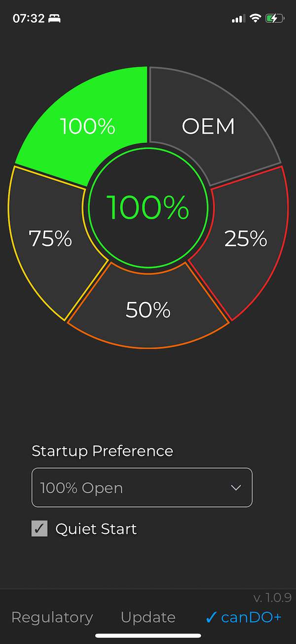Tap the CarPlay vehicle icon beside the clock

tap(54, 18)
